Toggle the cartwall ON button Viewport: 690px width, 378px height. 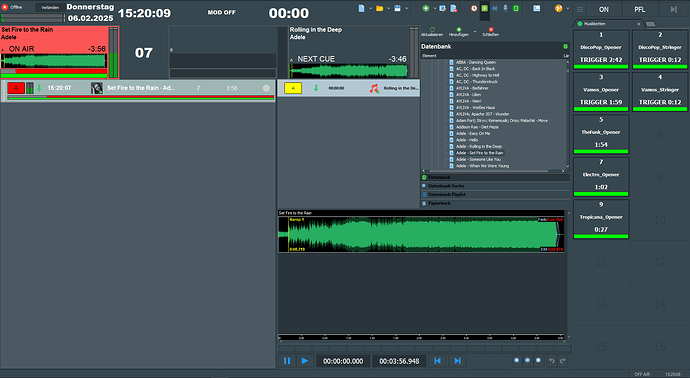tap(604, 9)
